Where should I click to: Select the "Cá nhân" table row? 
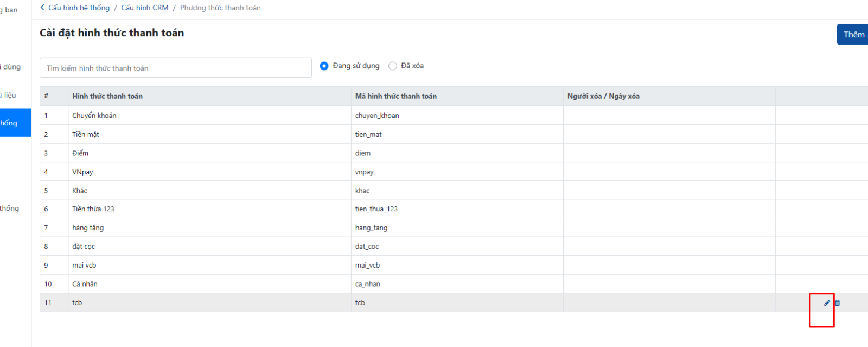pyautogui.click(x=85, y=284)
